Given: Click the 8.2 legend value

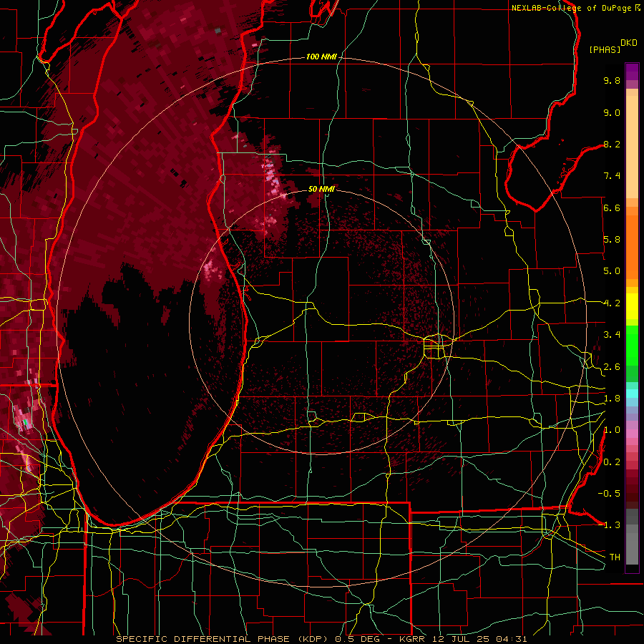Looking at the screenshot, I should (612, 144).
